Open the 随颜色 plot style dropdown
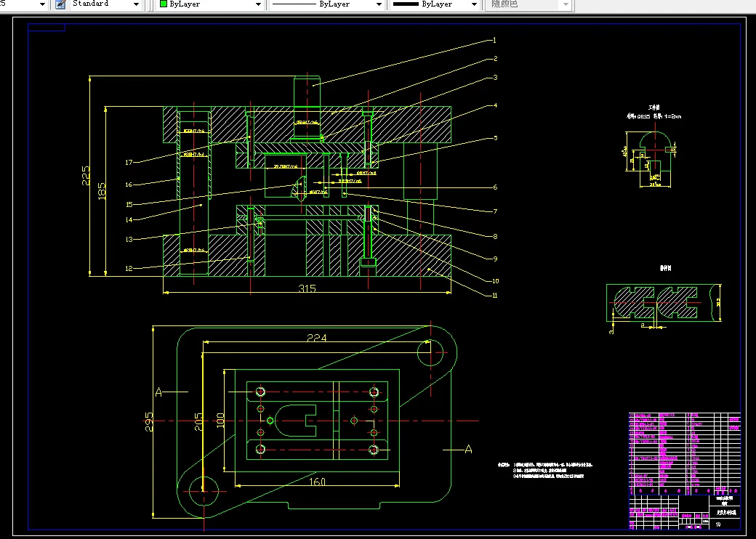Screen dimensions: 756x539 click(x=566, y=4)
